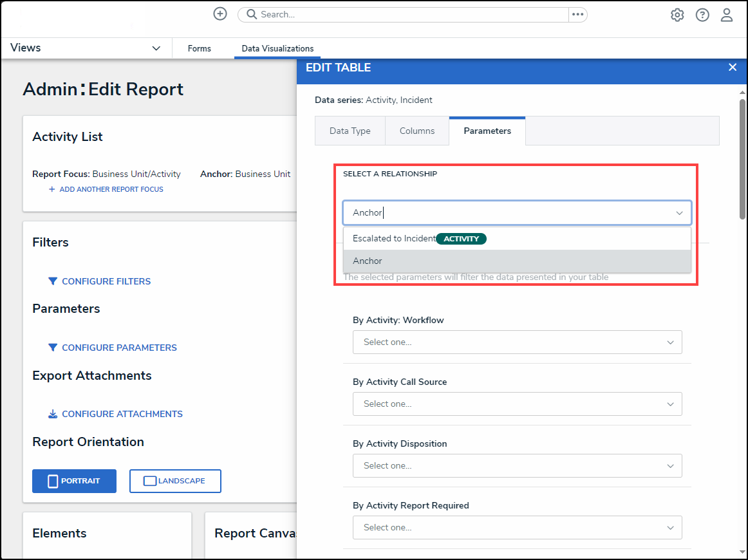Click the Configure Attachments download icon
Viewport: 748px width, 560px height.
[53, 414]
